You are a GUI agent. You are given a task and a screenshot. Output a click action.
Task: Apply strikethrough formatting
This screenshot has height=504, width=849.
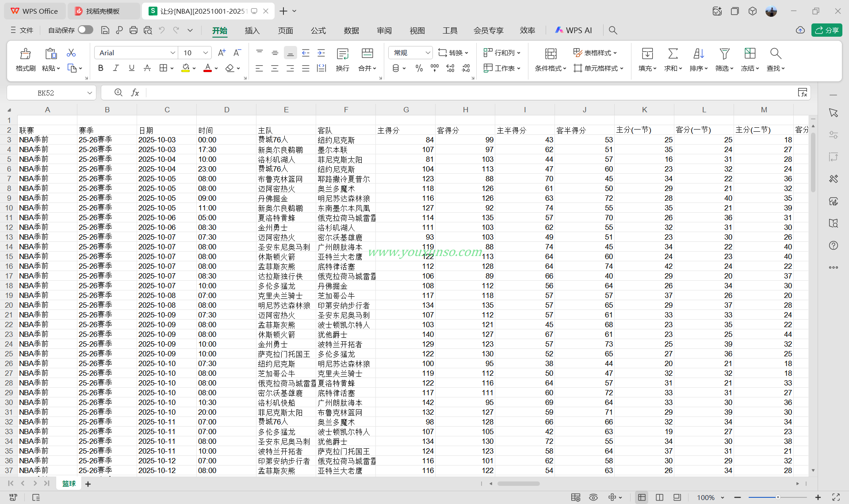(x=147, y=68)
